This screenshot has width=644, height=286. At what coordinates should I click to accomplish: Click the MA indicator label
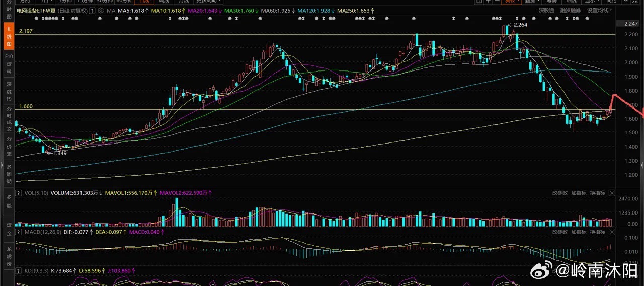(111, 10)
